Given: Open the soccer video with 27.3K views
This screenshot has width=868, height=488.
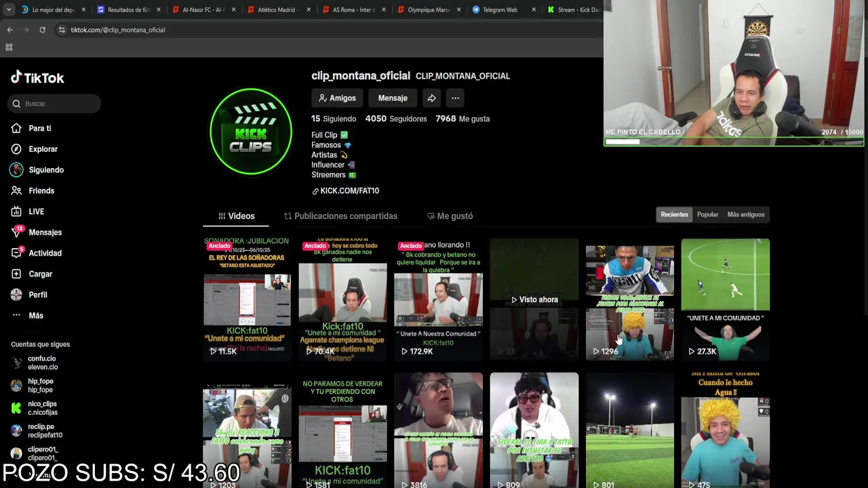Looking at the screenshot, I should tap(725, 298).
